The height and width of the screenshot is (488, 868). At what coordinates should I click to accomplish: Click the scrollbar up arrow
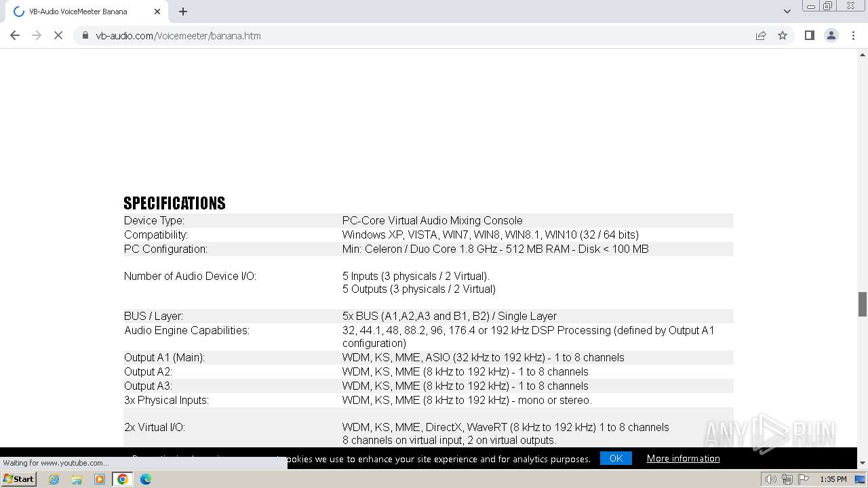863,54
